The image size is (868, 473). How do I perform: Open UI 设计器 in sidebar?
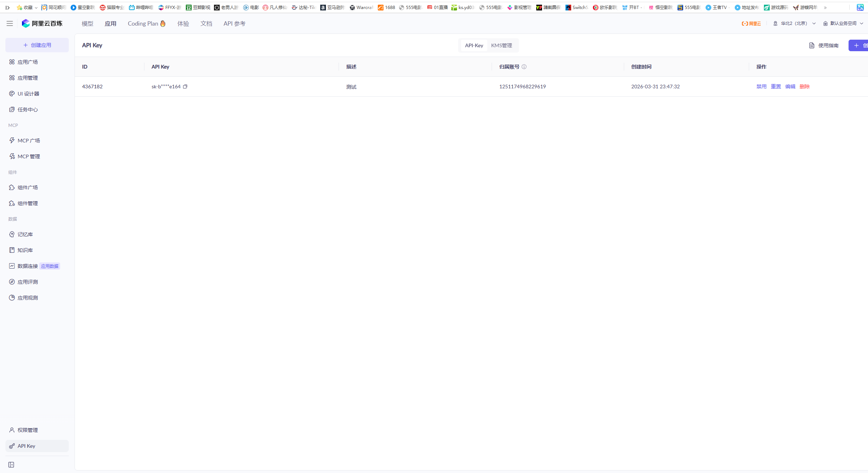(28, 94)
